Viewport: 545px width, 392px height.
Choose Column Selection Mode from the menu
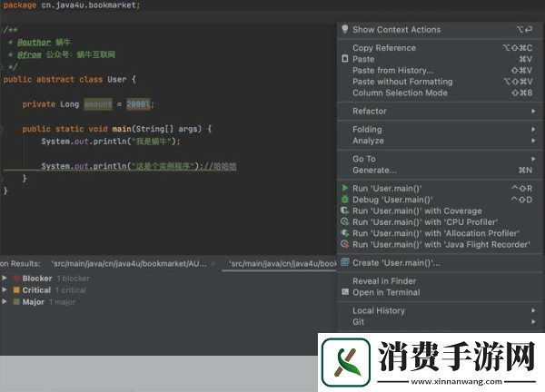(400, 93)
